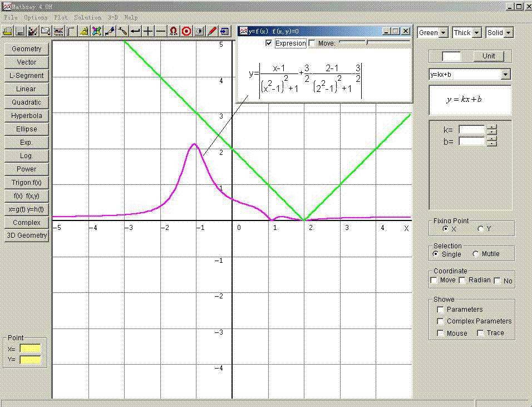Image resolution: width=532 pixels, height=407 pixels.
Task: Click the four colored arrows icon
Action: click(97, 31)
